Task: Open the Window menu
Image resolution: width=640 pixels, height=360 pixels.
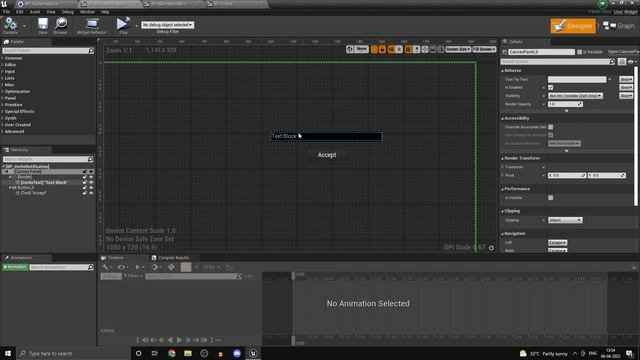Action: (87, 12)
